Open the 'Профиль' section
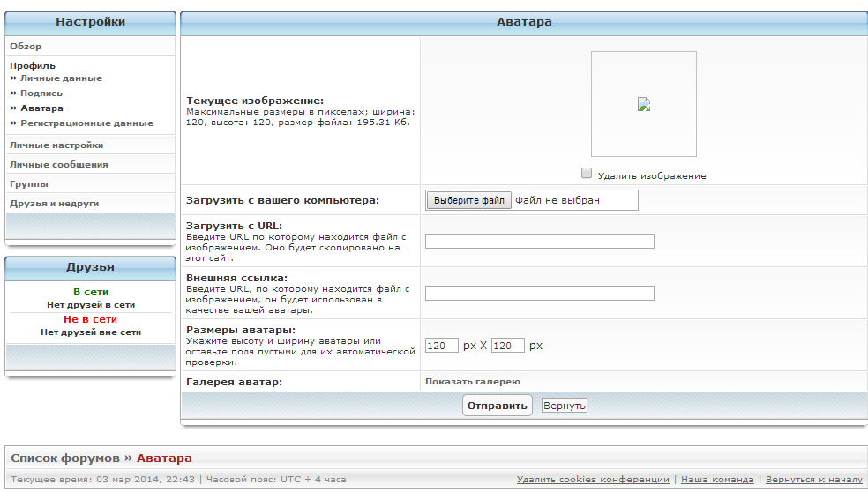This screenshot has height=492, width=868. click(x=33, y=65)
